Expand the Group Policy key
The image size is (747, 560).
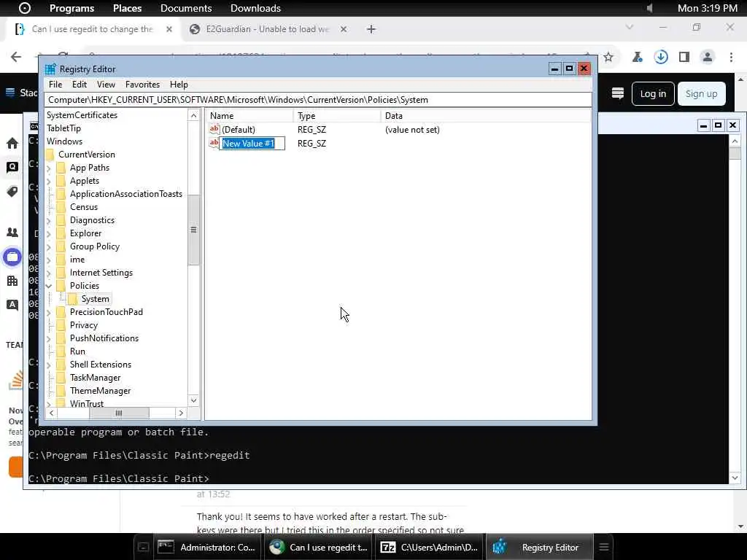pyautogui.click(x=49, y=246)
